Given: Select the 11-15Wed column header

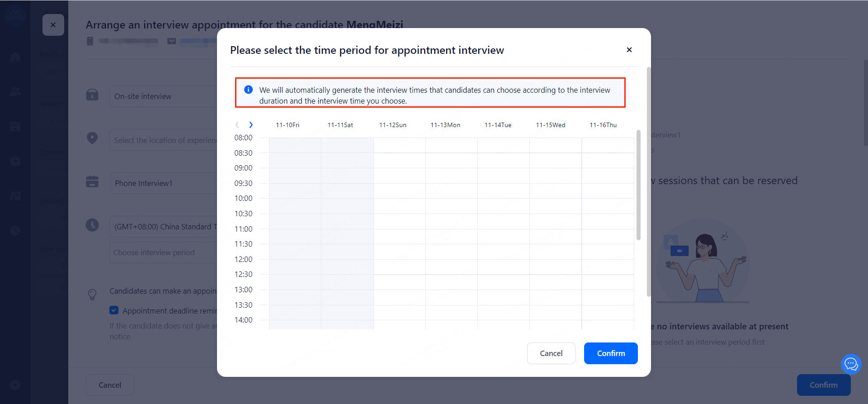Looking at the screenshot, I should tap(550, 125).
